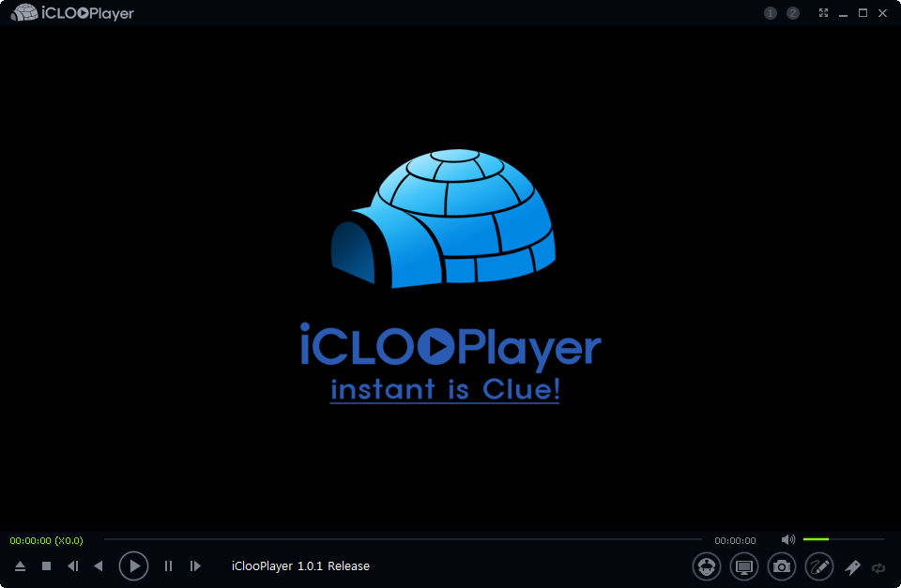Step one frame forward

(195, 566)
